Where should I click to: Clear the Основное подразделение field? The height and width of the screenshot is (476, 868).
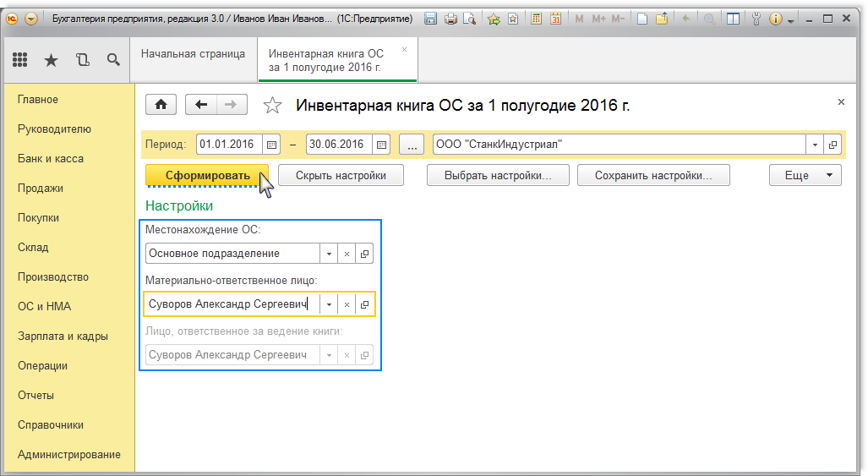tap(347, 254)
